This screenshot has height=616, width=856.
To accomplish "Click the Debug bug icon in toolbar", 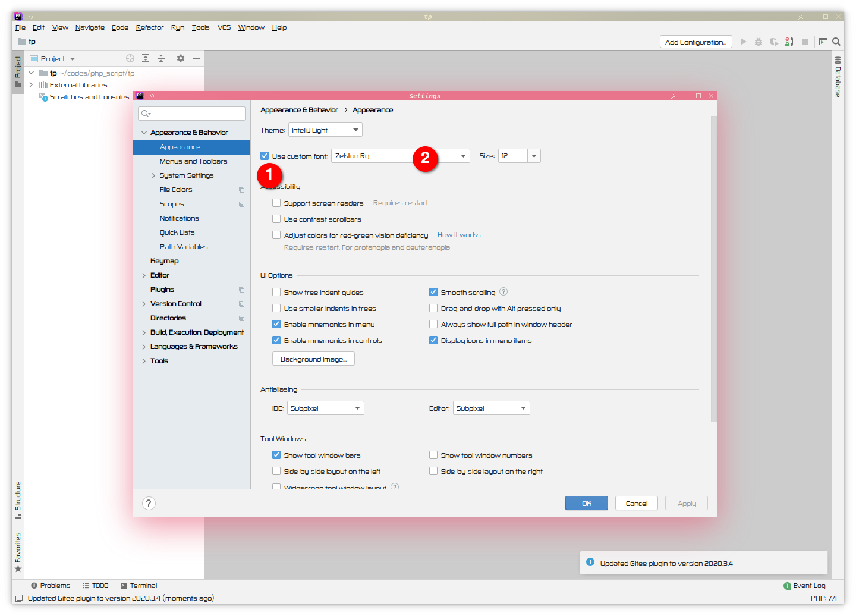I will point(759,42).
